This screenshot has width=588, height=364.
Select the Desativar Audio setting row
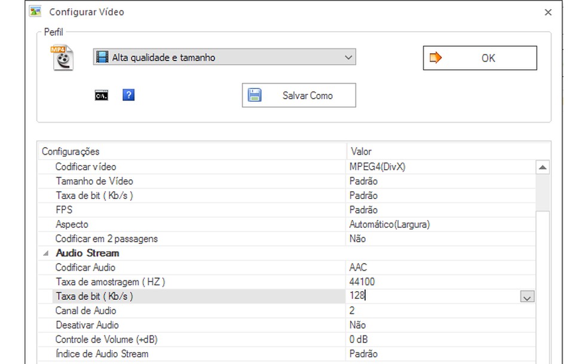(87, 325)
